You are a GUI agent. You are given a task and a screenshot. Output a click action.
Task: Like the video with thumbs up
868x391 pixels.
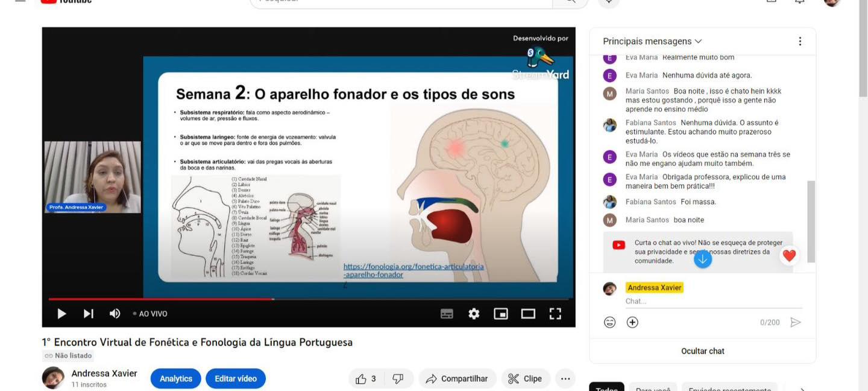(366, 379)
